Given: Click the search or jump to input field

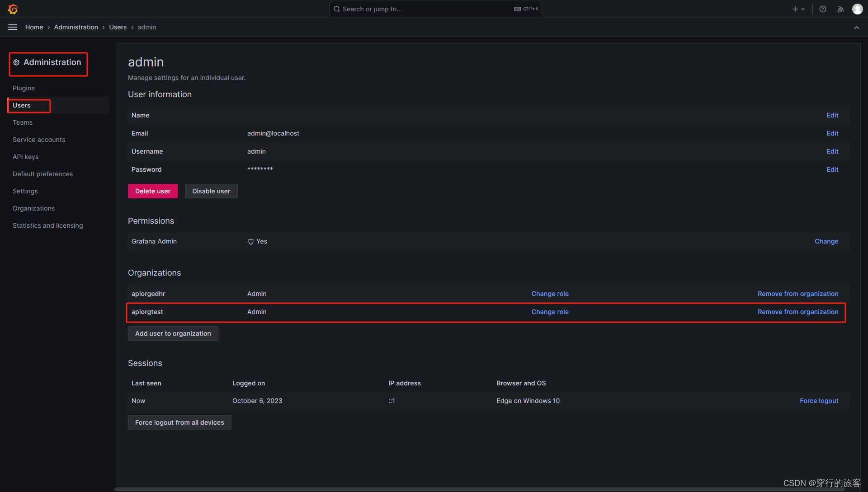Looking at the screenshot, I should 434,9.
